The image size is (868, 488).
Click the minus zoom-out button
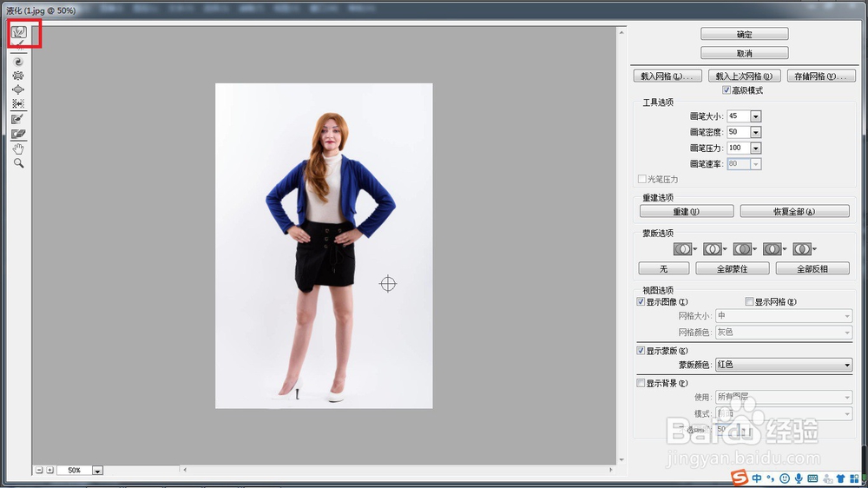[x=39, y=470]
